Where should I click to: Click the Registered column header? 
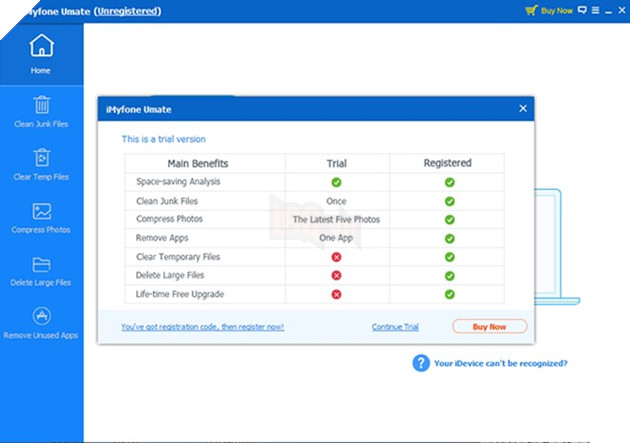click(x=447, y=163)
